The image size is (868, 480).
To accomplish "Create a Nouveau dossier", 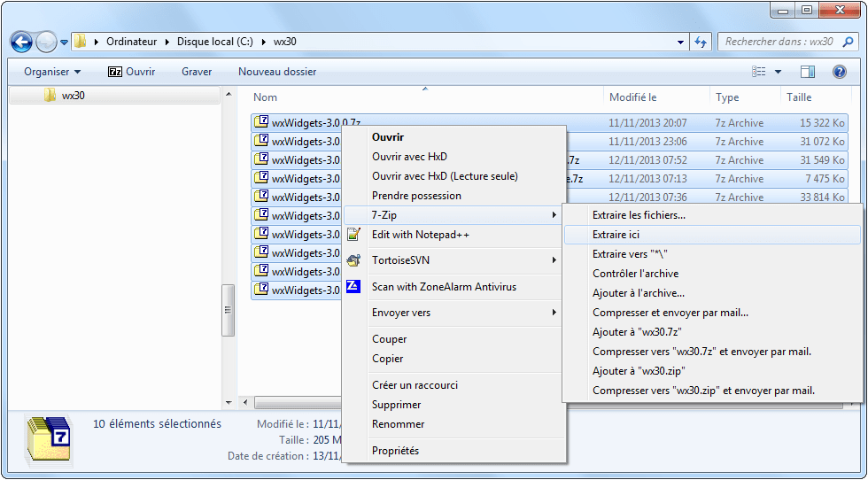I will tap(277, 72).
